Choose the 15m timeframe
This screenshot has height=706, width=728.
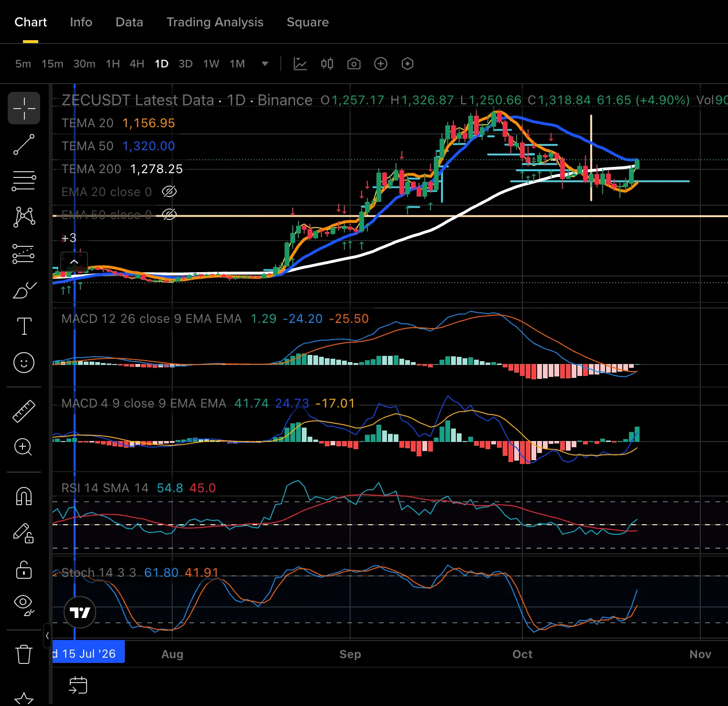(x=52, y=64)
